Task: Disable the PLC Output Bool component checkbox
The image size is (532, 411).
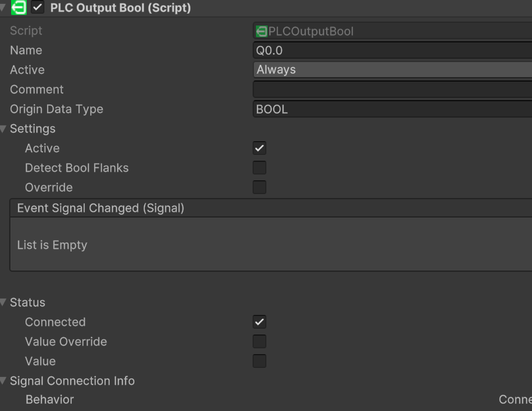Action: point(38,7)
